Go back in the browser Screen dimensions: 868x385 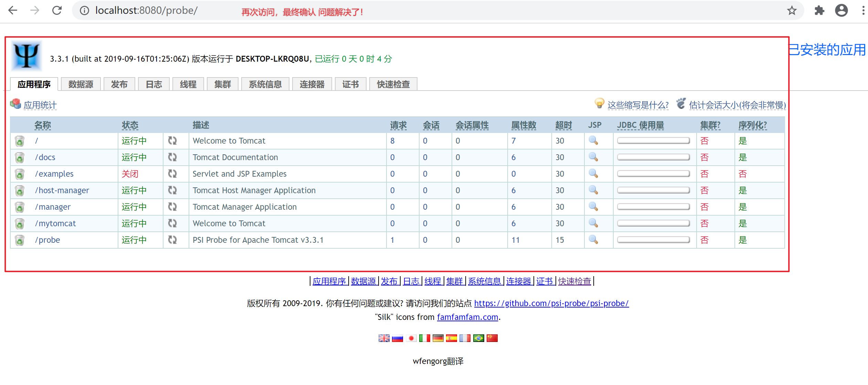pos(13,10)
